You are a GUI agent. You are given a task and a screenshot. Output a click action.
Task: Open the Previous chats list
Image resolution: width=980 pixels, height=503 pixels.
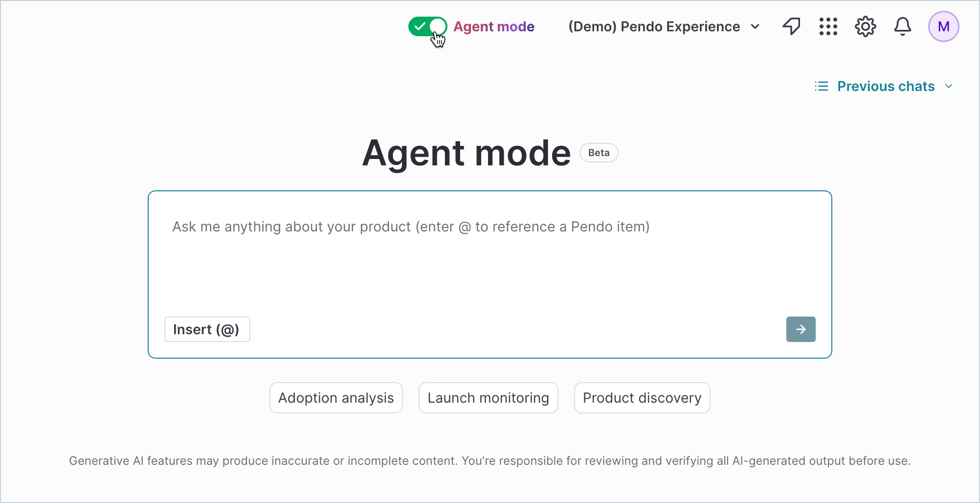[886, 86]
